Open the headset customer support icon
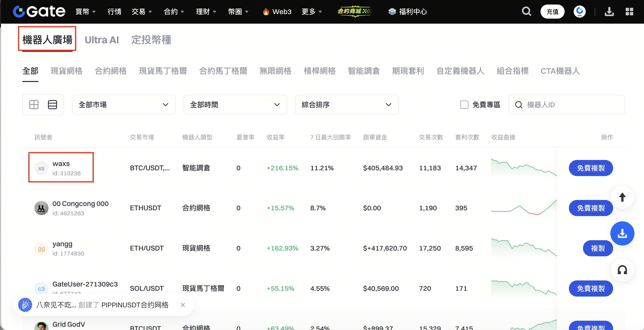The height and width of the screenshot is (330, 644). (x=622, y=270)
